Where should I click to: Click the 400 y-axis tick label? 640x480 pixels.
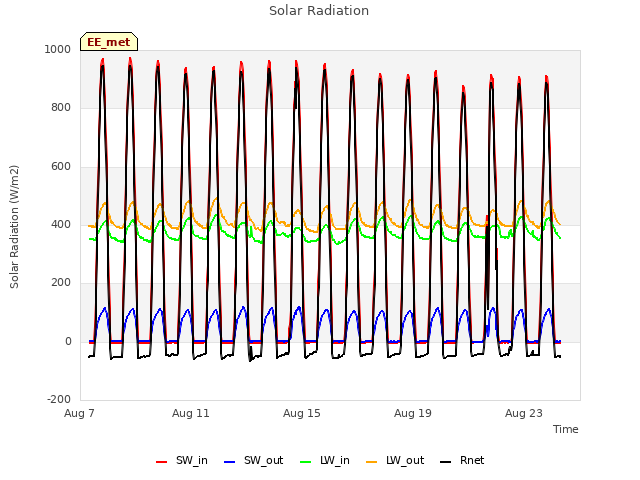(x=61, y=224)
